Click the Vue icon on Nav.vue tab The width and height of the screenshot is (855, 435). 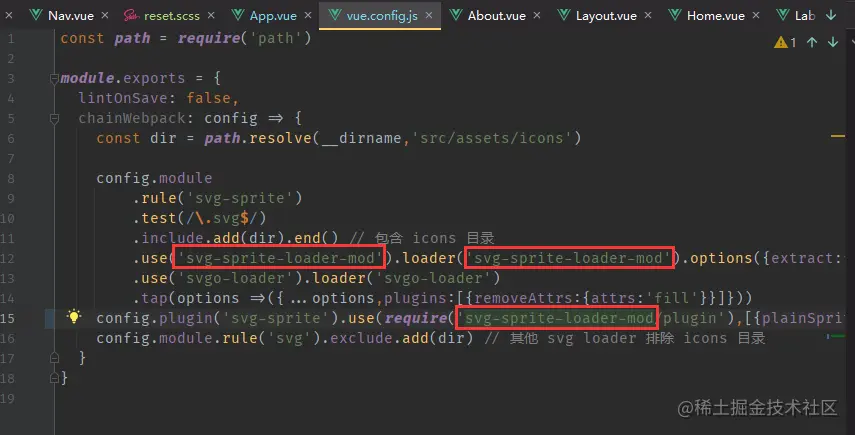tap(36, 15)
